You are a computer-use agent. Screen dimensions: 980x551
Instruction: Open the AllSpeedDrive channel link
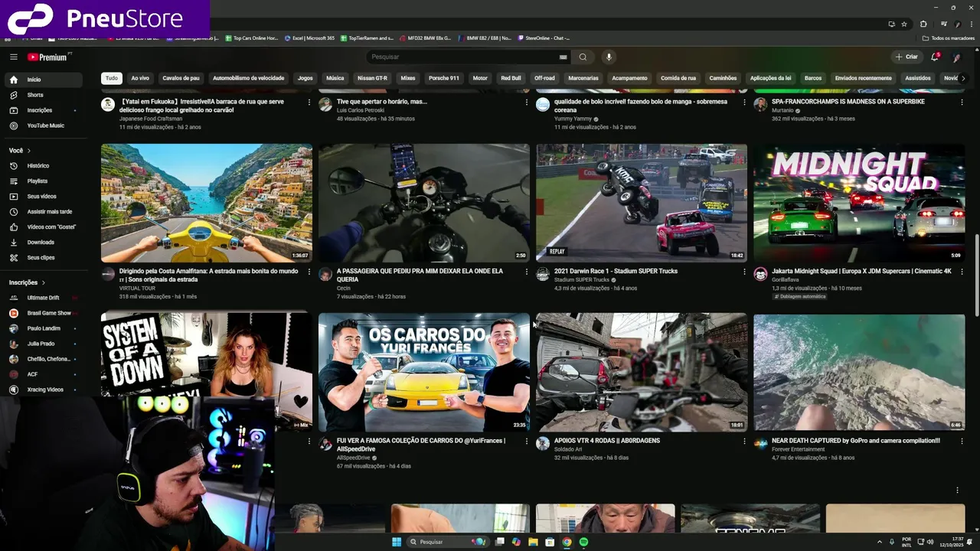tap(354, 458)
